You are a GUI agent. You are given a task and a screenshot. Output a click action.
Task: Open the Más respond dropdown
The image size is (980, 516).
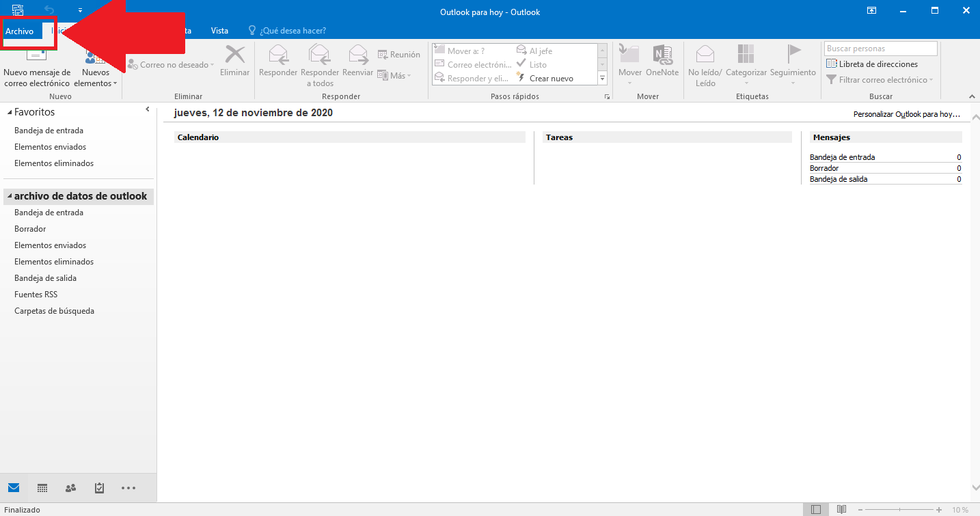coord(394,76)
